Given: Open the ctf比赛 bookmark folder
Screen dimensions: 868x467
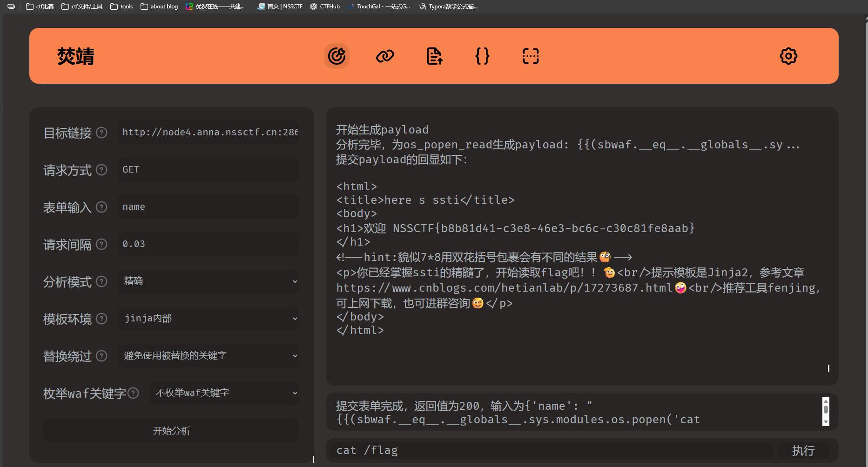Looking at the screenshot, I should click(x=40, y=7).
